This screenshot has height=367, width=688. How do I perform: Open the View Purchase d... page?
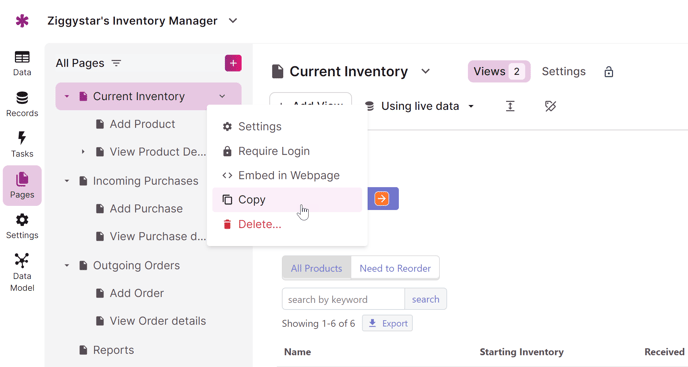tap(157, 236)
